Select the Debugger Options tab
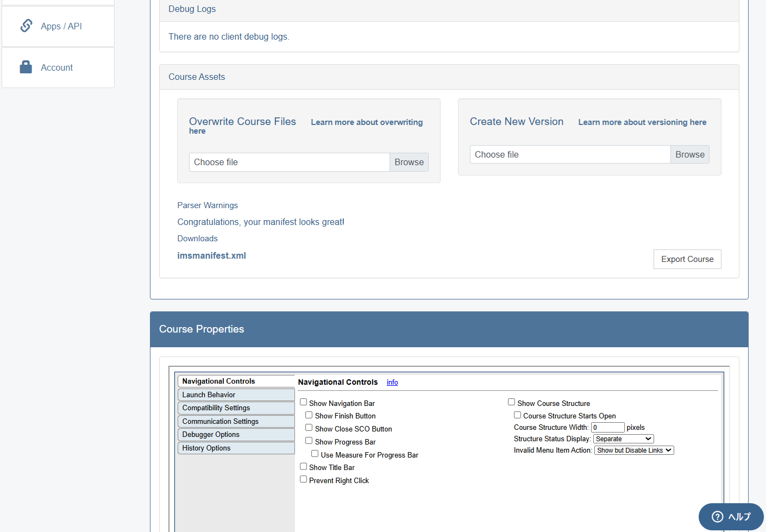This screenshot has height=532, width=766. pos(236,435)
